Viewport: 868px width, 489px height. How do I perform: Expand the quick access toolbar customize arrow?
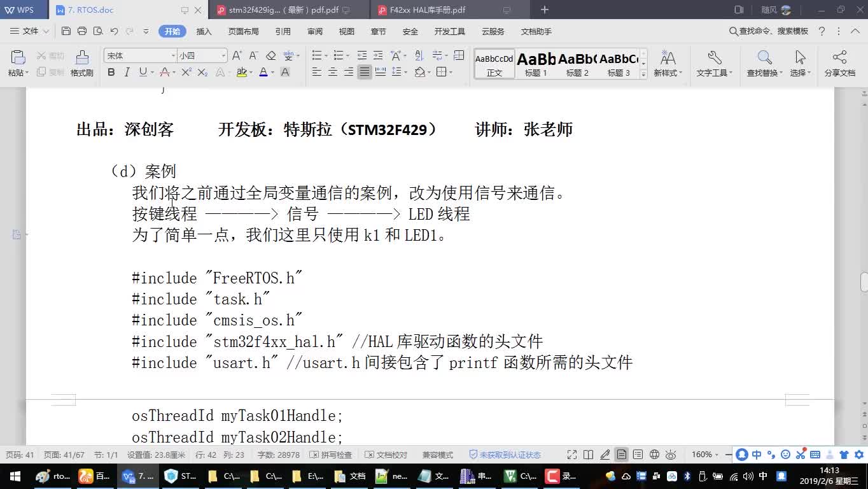click(x=146, y=31)
